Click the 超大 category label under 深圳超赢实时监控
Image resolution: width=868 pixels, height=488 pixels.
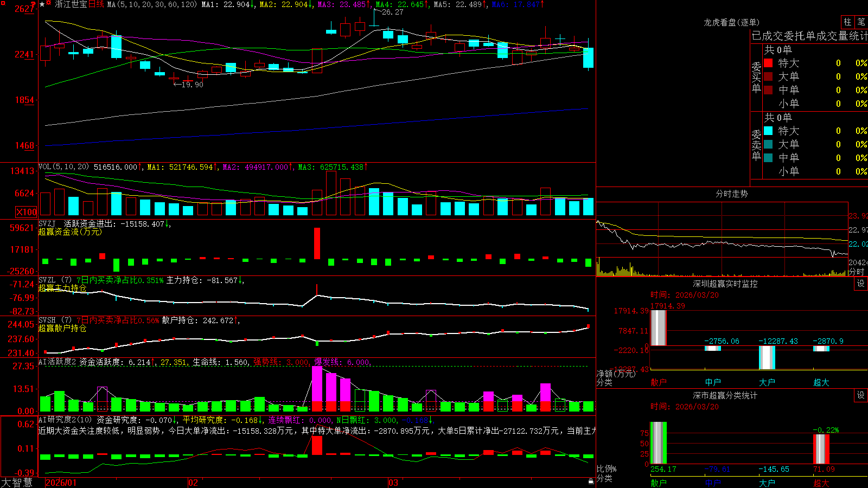coord(821,382)
